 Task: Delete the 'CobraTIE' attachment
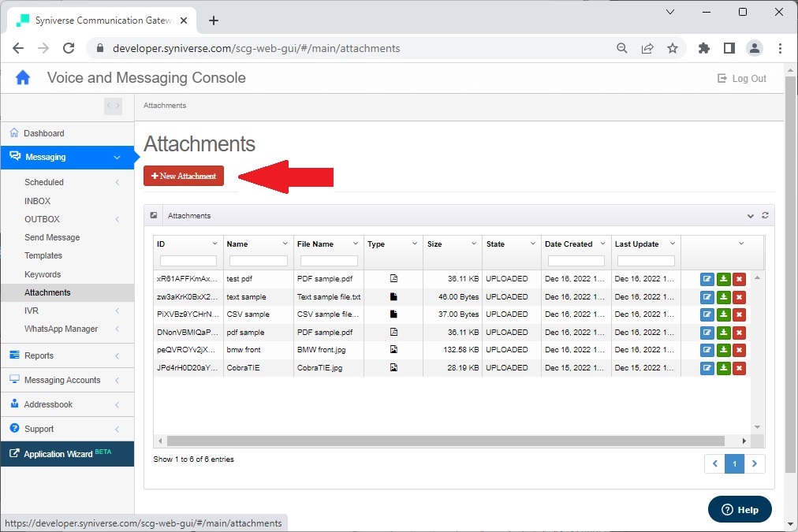(740, 368)
